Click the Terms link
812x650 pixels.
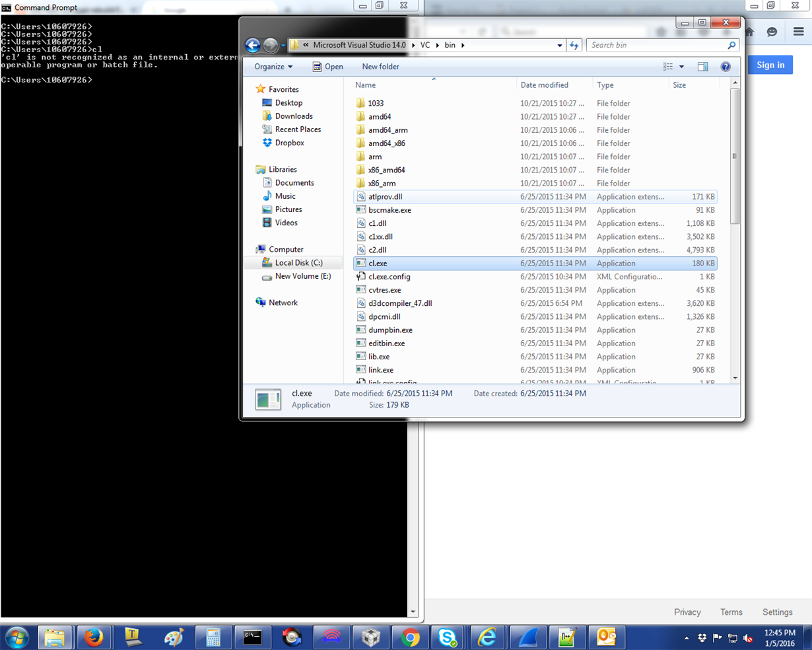(x=731, y=612)
